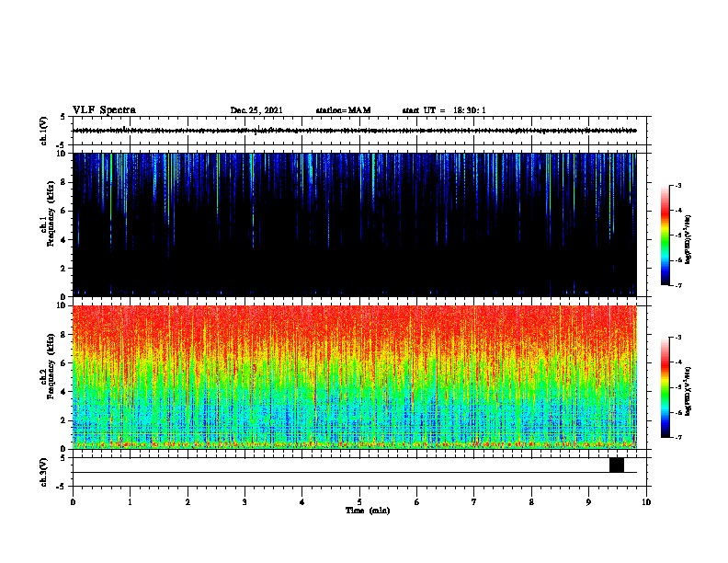Click the ch.1 color scale bar
728x563 pixels.
(665, 236)
